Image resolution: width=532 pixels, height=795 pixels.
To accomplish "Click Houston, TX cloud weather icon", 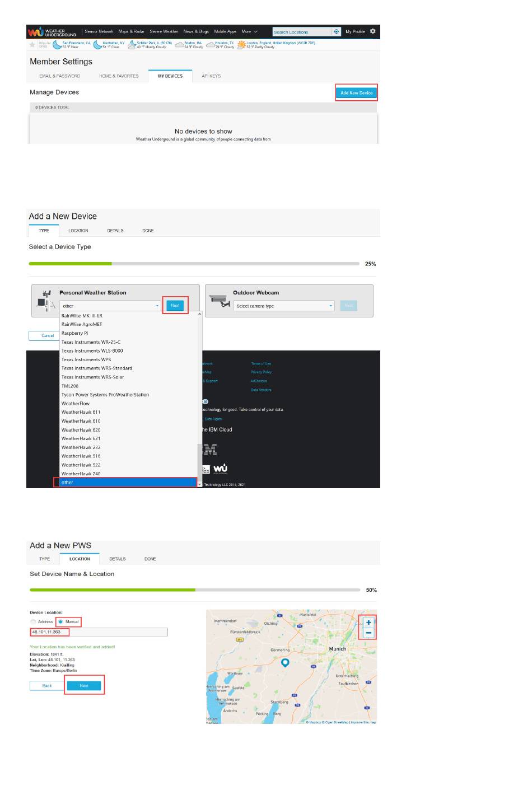I will click(x=211, y=44).
